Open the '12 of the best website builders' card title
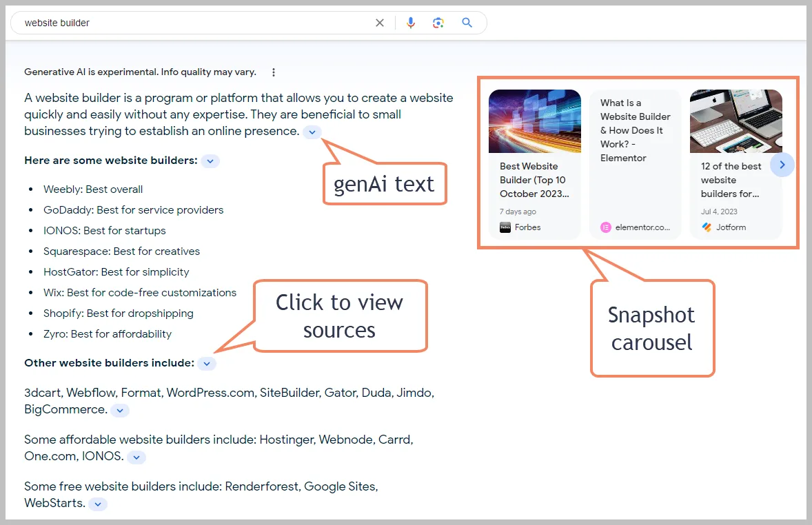This screenshot has height=525, width=812. click(731, 180)
